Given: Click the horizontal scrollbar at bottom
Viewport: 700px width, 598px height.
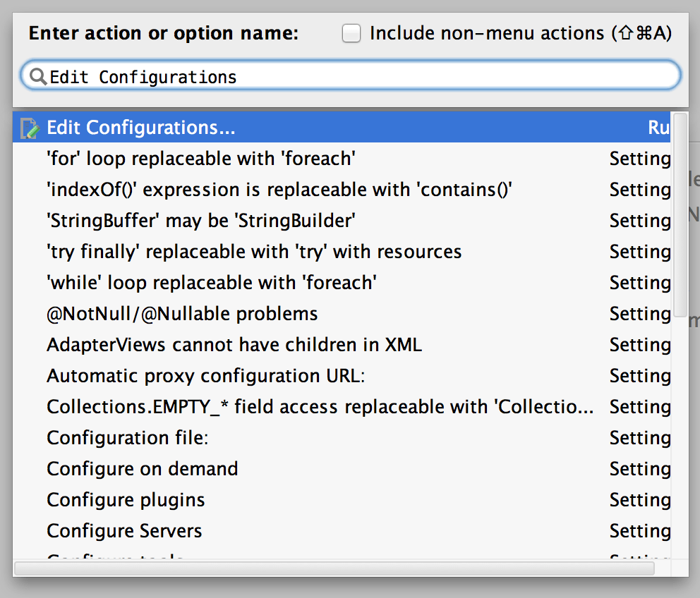Looking at the screenshot, I should click(339, 569).
